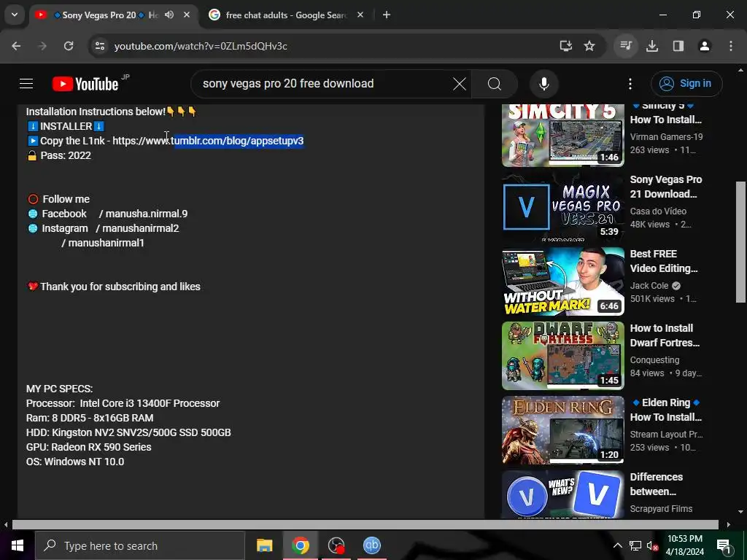Screen dimensions: 747x560
Task: Open Sony Vegas Pro 21 Download title
Action: click(x=665, y=187)
